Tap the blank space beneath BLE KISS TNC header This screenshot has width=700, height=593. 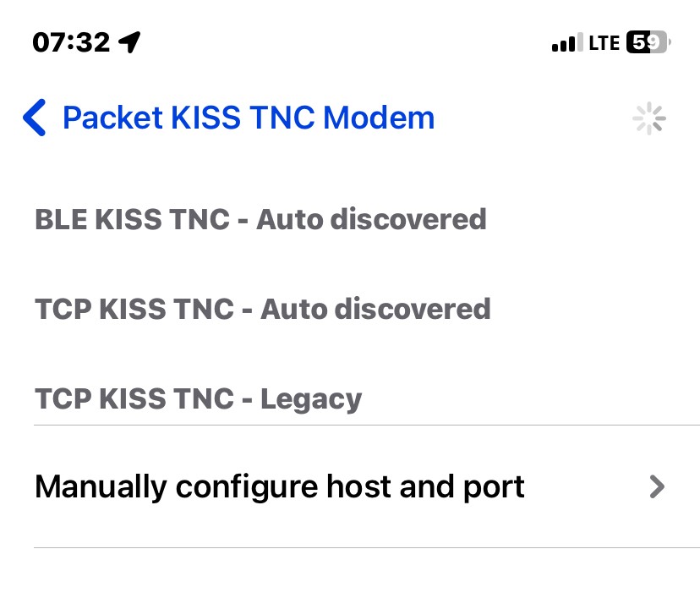350,264
